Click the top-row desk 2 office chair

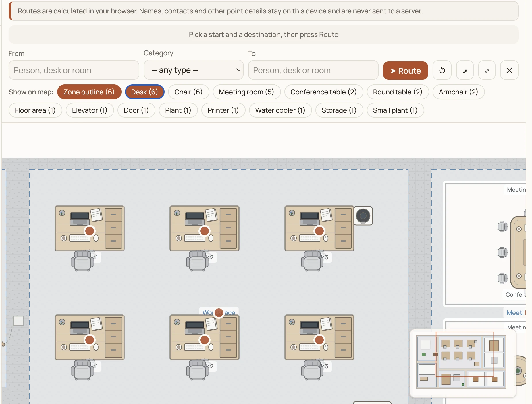click(x=197, y=261)
